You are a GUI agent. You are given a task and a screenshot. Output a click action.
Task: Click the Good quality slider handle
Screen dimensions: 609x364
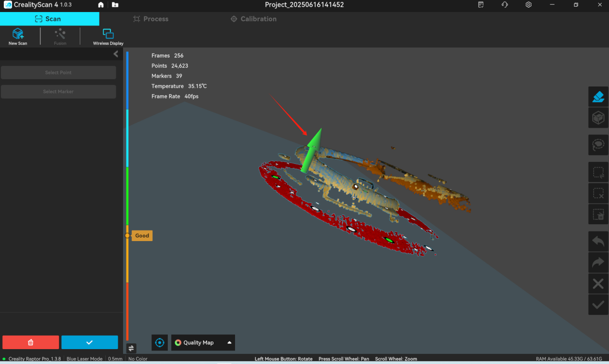point(127,236)
